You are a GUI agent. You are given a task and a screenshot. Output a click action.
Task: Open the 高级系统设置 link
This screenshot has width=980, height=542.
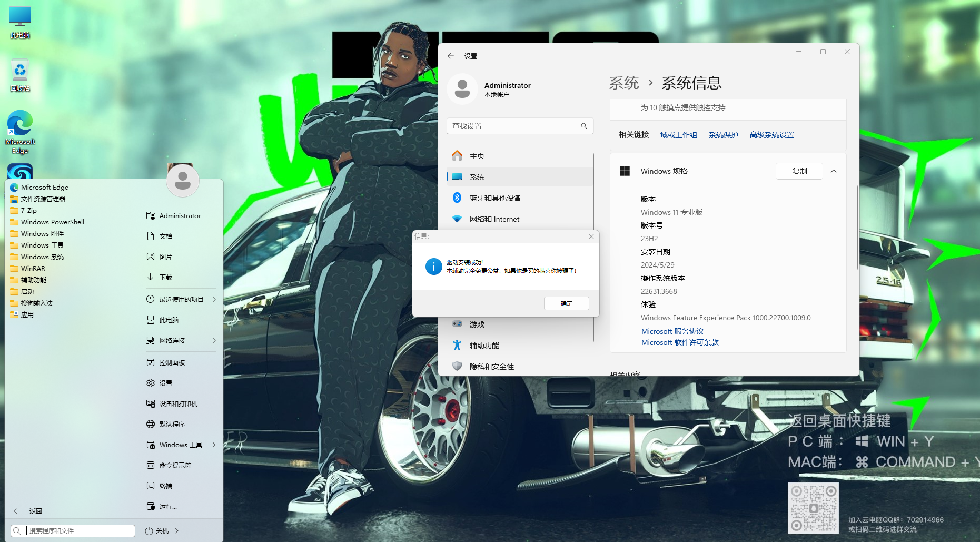pos(772,135)
